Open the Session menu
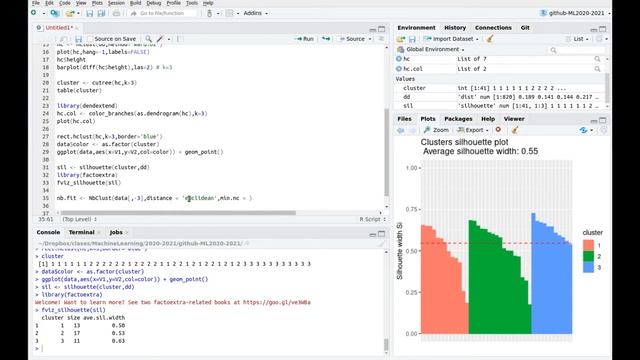Screen dimensions: 640x360 click(116, 3)
